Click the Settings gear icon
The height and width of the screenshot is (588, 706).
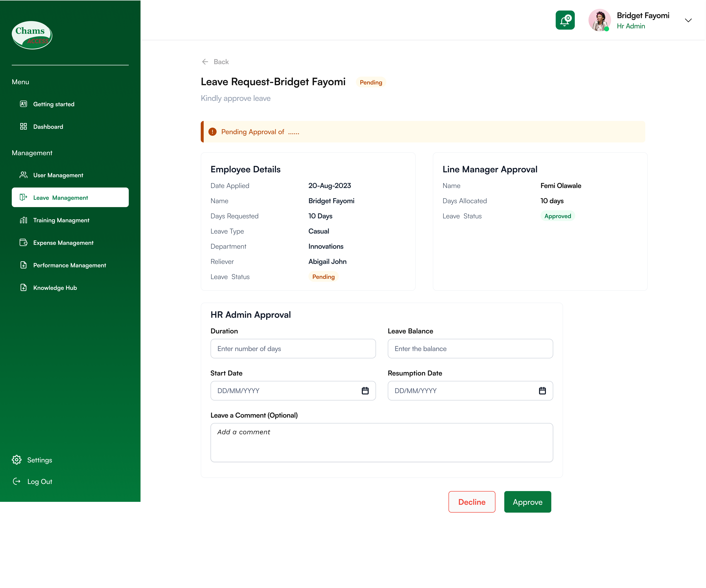click(x=17, y=460)
